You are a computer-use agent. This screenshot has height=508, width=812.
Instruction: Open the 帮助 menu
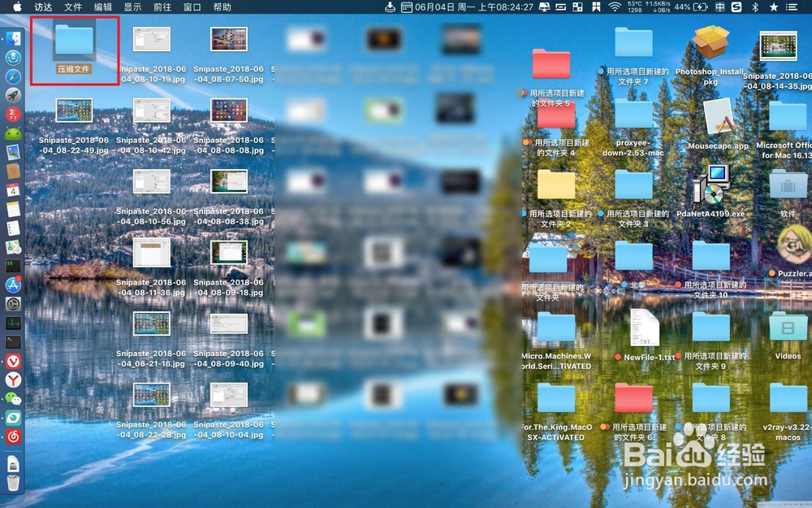pyautogui.click(x=222, y=7)
